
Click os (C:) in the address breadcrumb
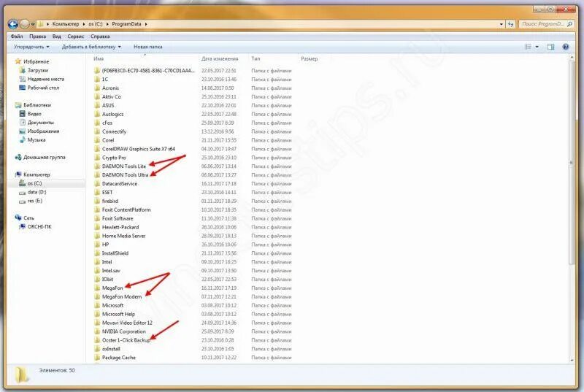pyautogui.click(x=96, y=24)
